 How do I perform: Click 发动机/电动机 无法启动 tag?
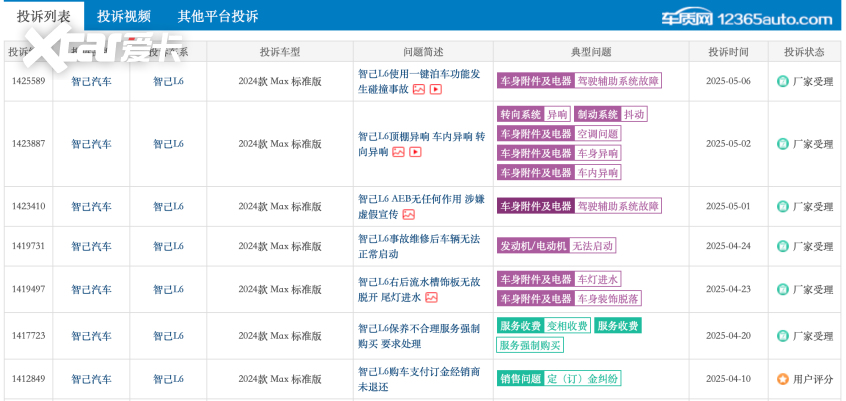point(556,246)
